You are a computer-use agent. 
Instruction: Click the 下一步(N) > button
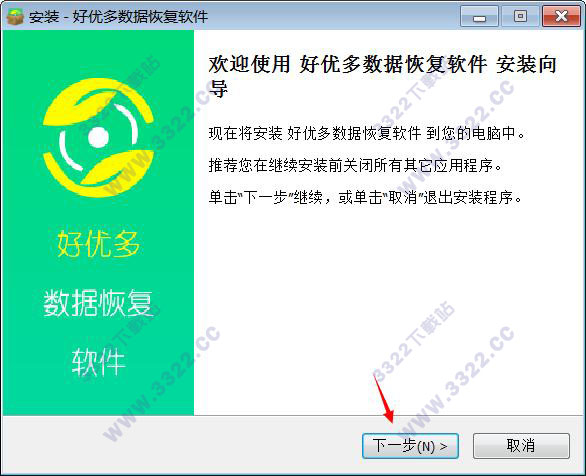coord(410,446)
